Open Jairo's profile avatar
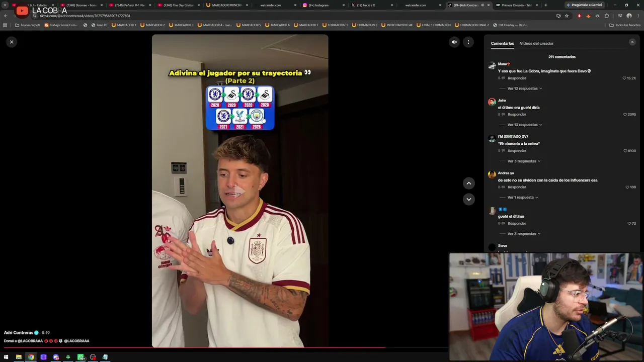This screenshot has height=362, width=644. pyautogui.click(x=492, y=102)
